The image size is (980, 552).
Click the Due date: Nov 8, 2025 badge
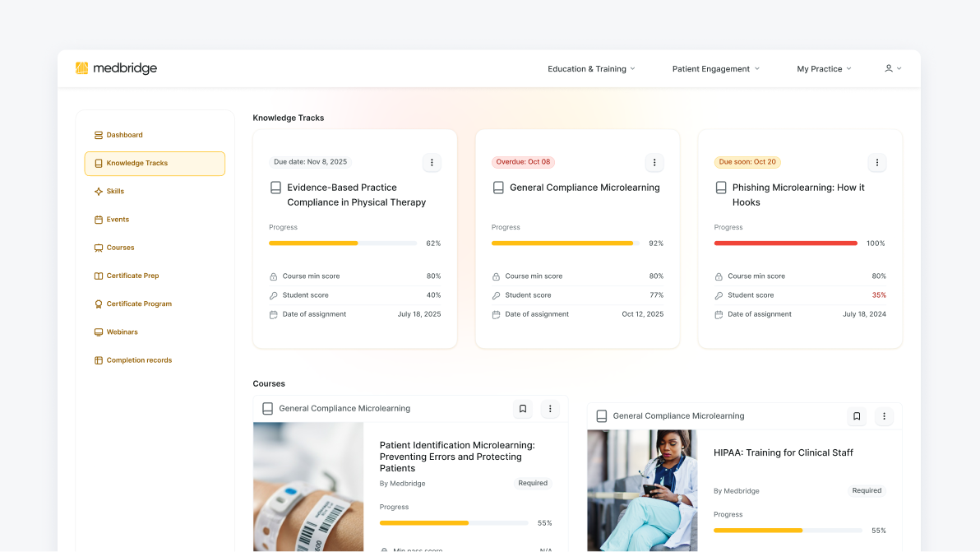coord(310,162)
